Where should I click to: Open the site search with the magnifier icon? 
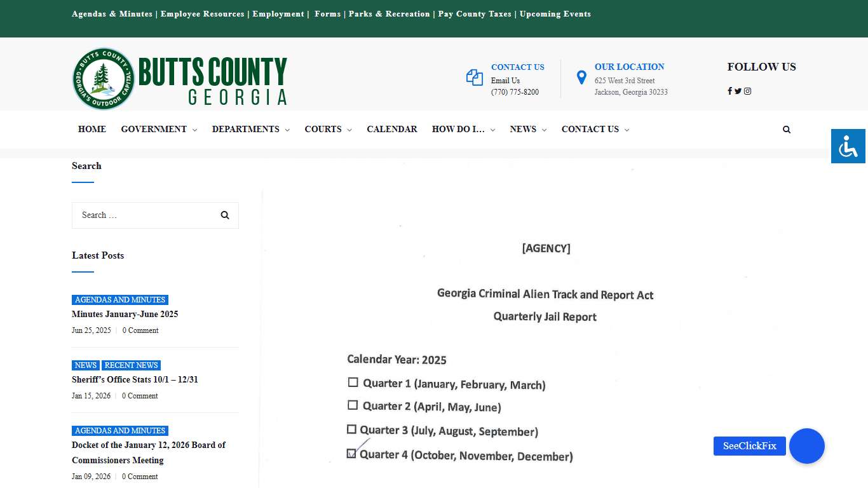[x=787, y=129]
